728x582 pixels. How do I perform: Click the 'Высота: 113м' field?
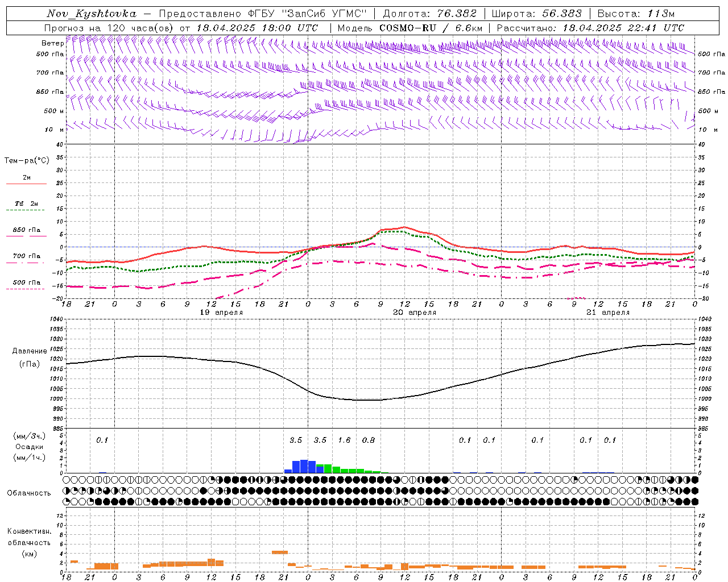636,14
